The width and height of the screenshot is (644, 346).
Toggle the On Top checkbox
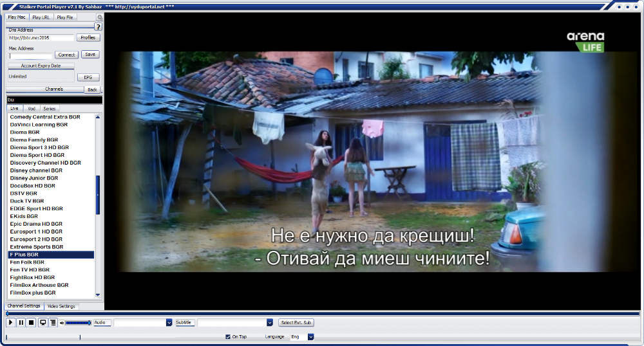[228, 337]
